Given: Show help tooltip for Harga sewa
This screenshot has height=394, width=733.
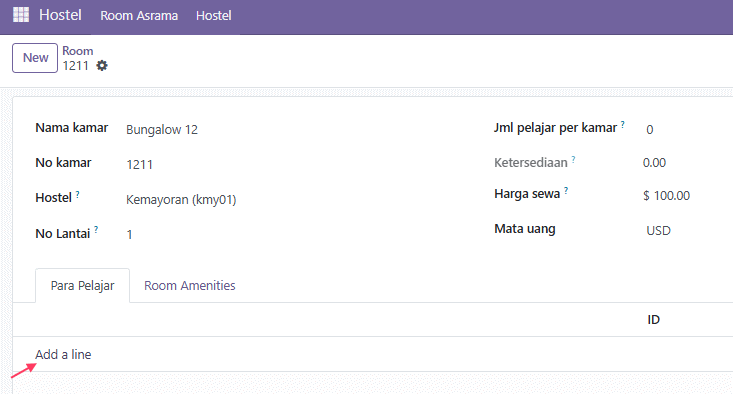Looking at the screenshot, I should point(566,190).
